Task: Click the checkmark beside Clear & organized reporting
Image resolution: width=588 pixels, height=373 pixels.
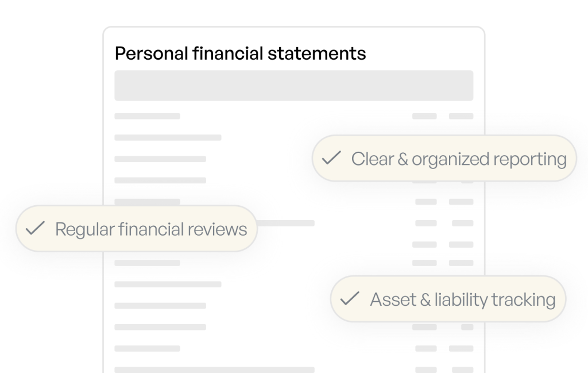Action: (331, 158)
